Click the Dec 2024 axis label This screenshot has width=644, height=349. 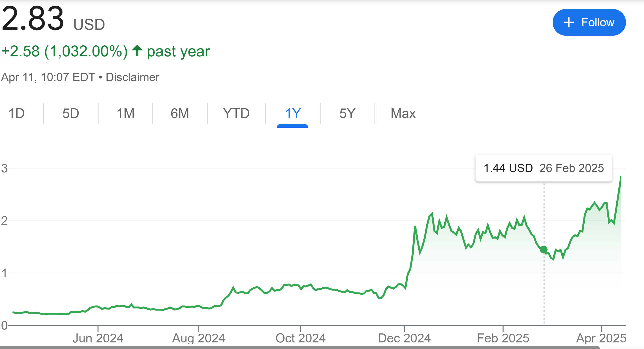coord(404,338)
